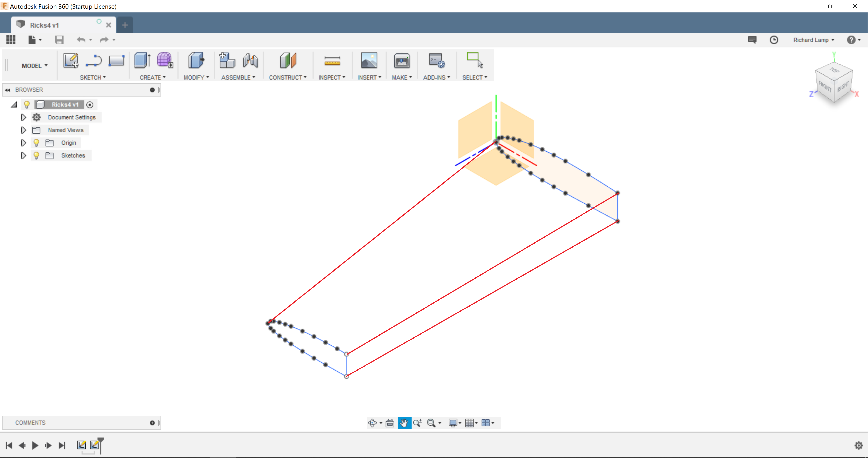Toggle visibility of Sketches folder

[36, 155]
